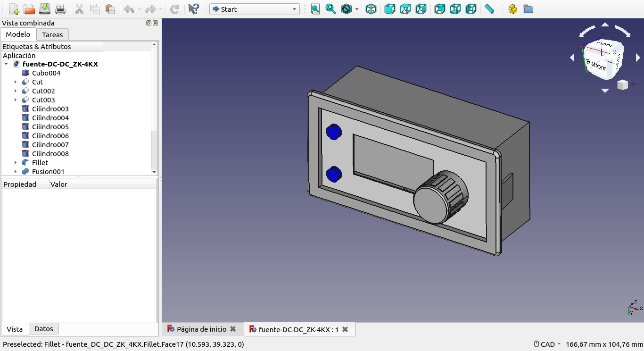Switch to the Datos property tab

pos(44,329)
